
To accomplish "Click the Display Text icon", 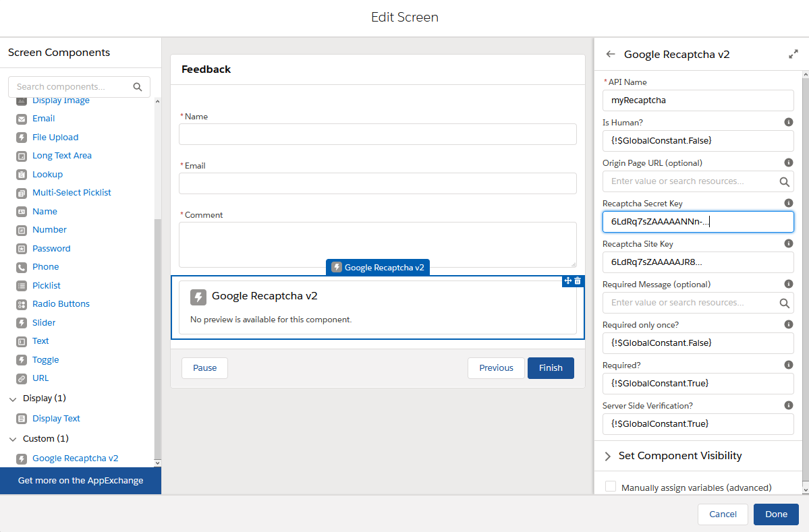I will pyautogui.click(x=22, y=419).
